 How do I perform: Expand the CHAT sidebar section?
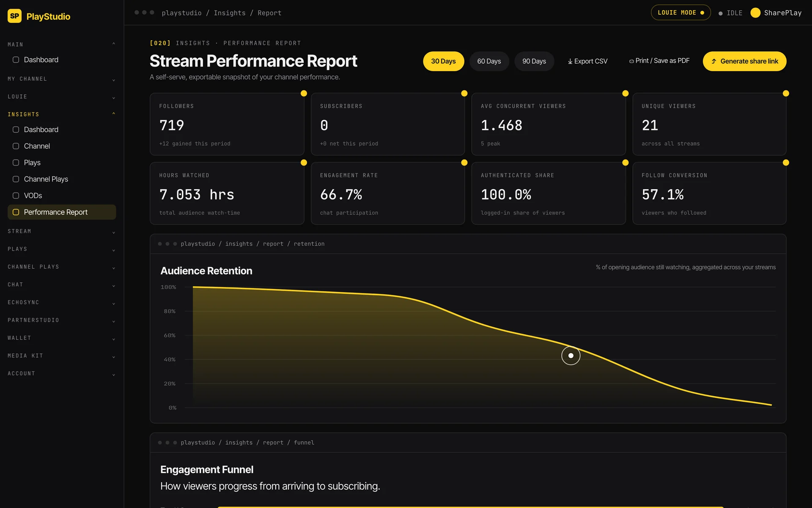61,285
